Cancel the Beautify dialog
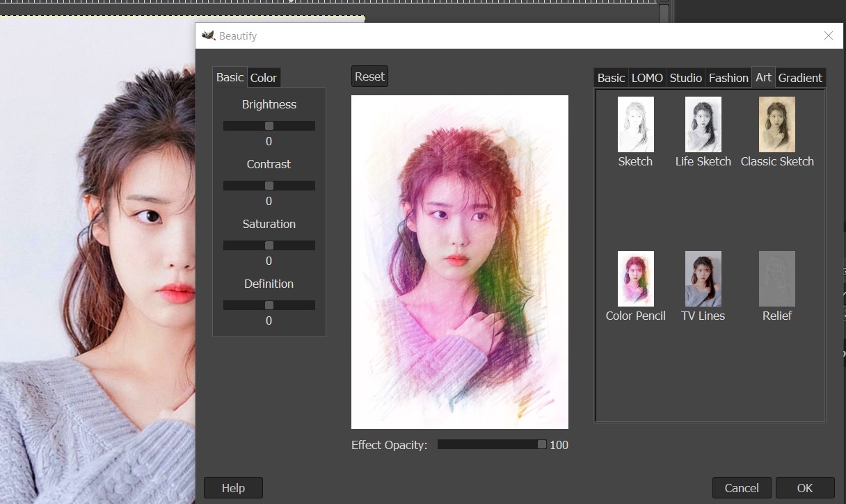 click(742, 488)
